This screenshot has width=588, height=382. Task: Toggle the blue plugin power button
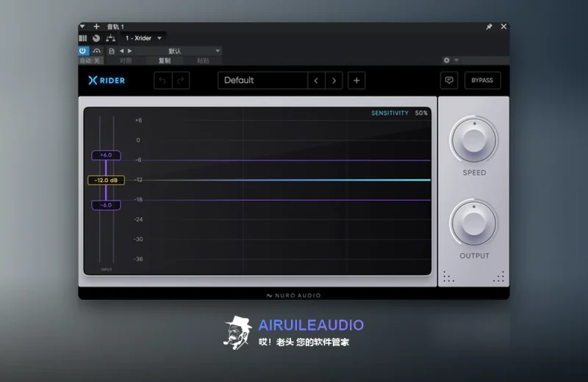(83, 51)
